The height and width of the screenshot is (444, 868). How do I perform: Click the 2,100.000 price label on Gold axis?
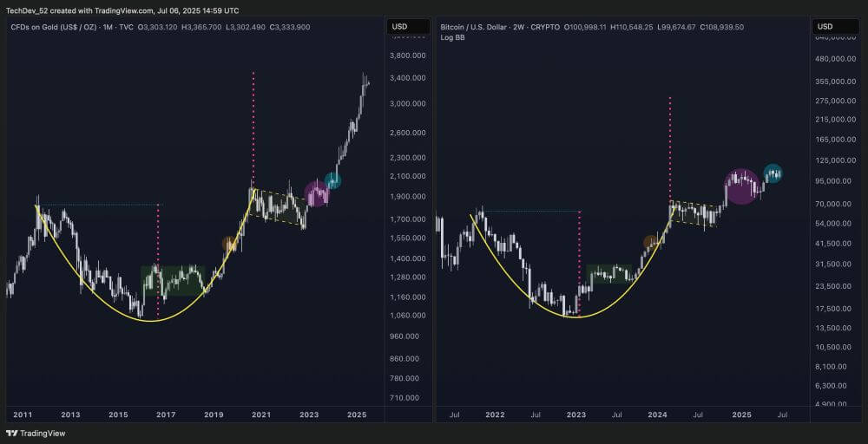[407, 176]
